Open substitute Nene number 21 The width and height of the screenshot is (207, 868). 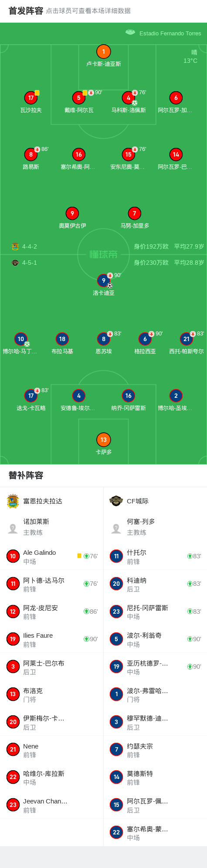coord(52,750)
